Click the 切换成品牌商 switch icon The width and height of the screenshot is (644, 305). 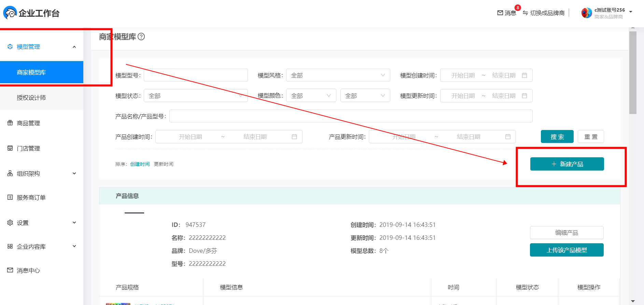pos(525,13)
